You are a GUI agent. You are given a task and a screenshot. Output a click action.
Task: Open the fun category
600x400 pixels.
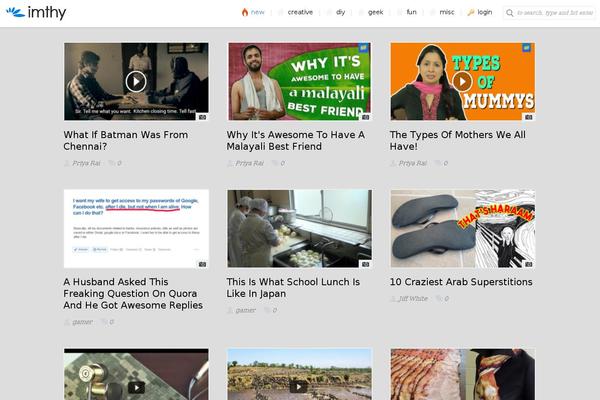click(411, 12)
